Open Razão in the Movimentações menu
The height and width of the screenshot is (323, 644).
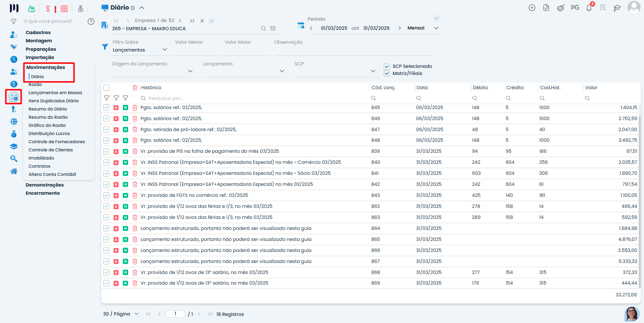[35, 85]
